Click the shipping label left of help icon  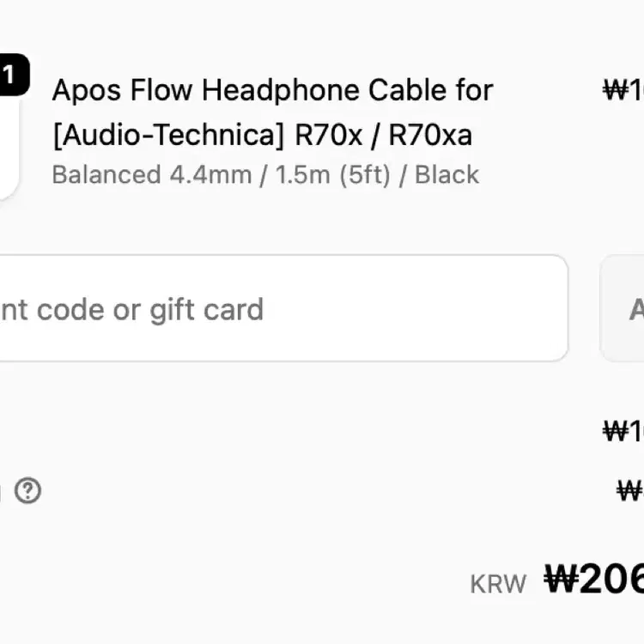point(3,491)
